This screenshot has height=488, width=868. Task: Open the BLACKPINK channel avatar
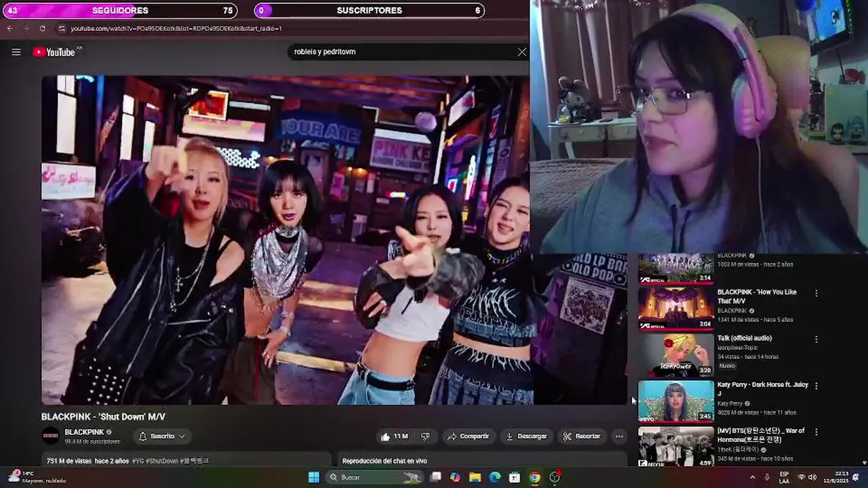51,436
